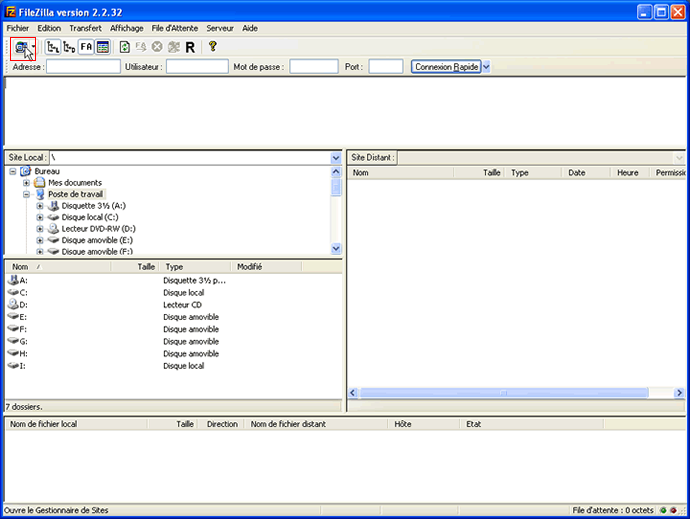Screen dimensions: 690x519
Task: Toggle transfer queue view icon
Action: (103, 47)
